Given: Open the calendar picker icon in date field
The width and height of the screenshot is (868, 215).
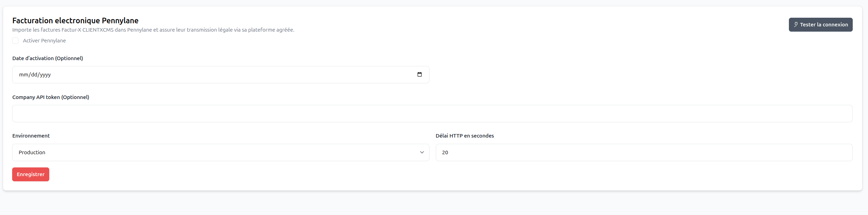Looking at the screenshot, I should [419, 75].
